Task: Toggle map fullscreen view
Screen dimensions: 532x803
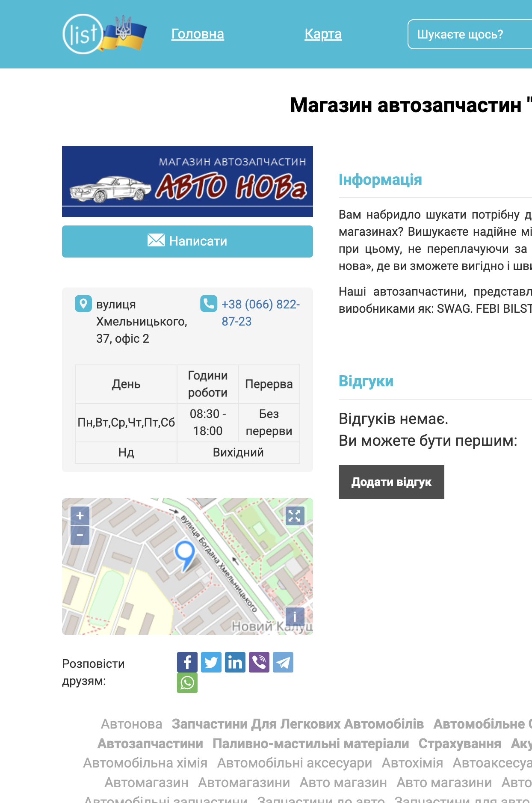Action: click(295, 516)
